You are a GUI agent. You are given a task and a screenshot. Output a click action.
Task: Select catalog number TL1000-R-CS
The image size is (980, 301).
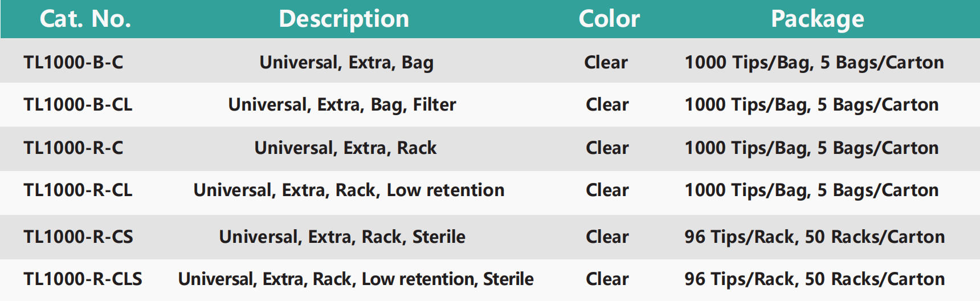[x=79, y=237]
